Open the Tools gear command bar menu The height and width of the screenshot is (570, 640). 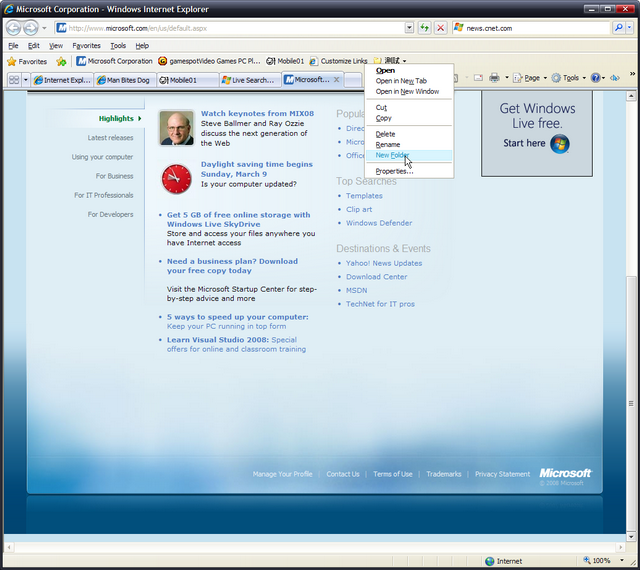coord(569,78)
